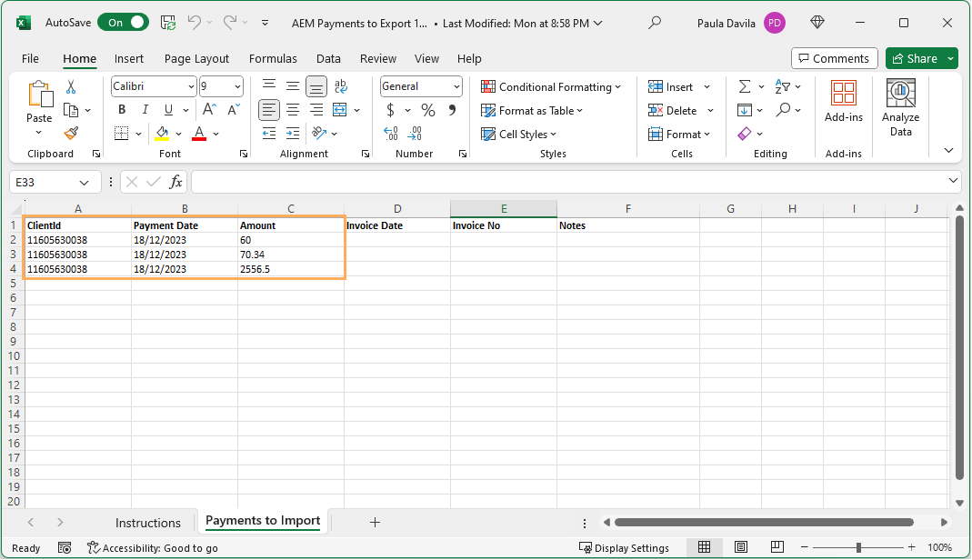Click the Format Painter brush icon
972x560 pixels.
[71, 134]
